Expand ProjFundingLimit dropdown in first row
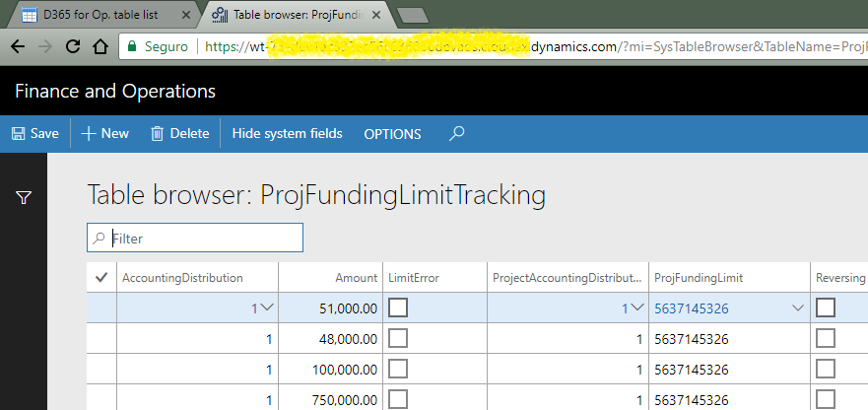 (798, 308)
